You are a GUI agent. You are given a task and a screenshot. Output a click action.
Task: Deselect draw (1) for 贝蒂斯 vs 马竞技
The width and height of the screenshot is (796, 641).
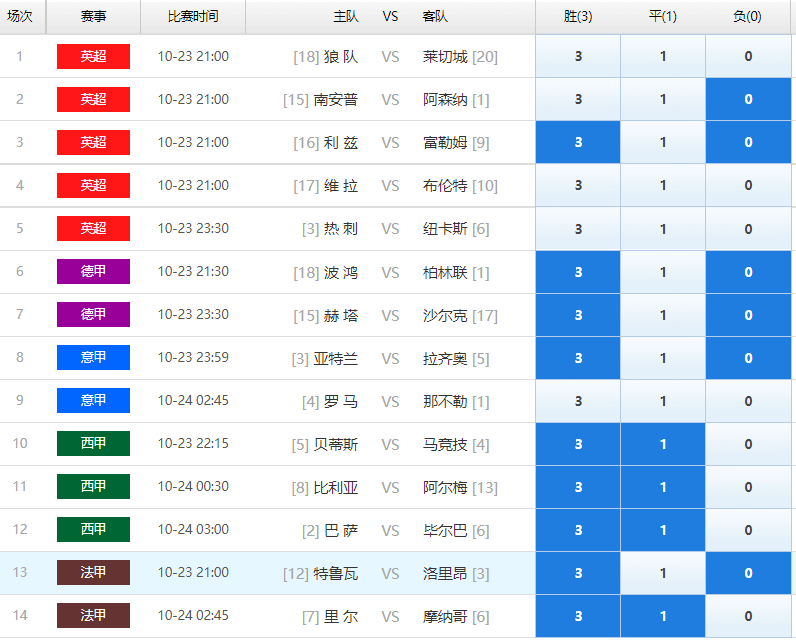point(662,444)
